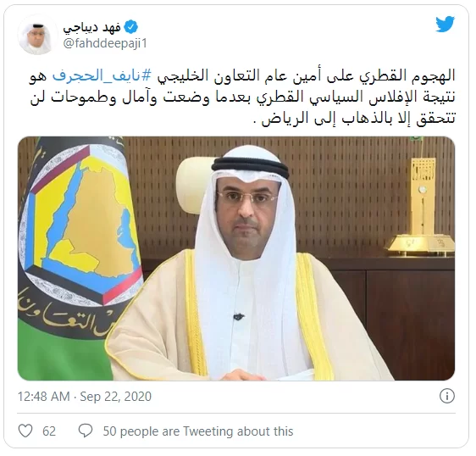This screenshot has width=476, height=456.
Task: Click the middle line of tweet text
Action: [242, 97]
